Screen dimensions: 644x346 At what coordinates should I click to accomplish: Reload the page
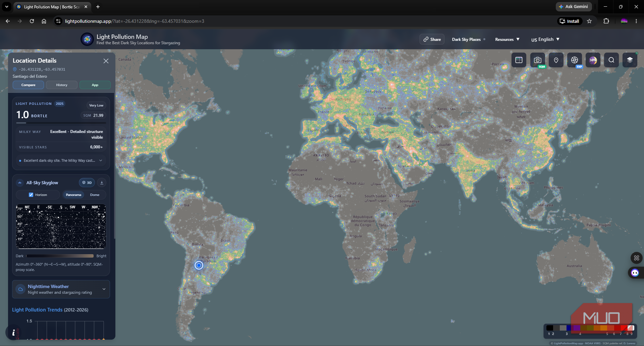tap(32, 21)
